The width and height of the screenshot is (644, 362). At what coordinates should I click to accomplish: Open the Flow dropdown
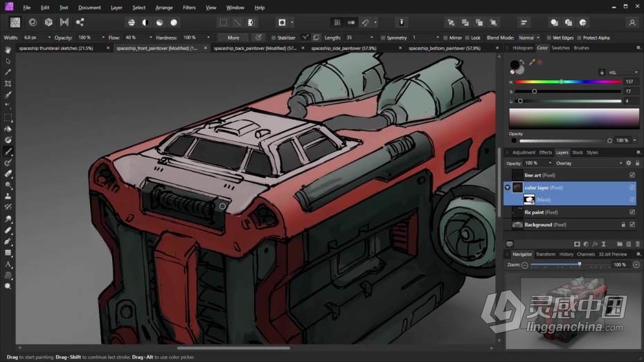[x=151, y=37]
